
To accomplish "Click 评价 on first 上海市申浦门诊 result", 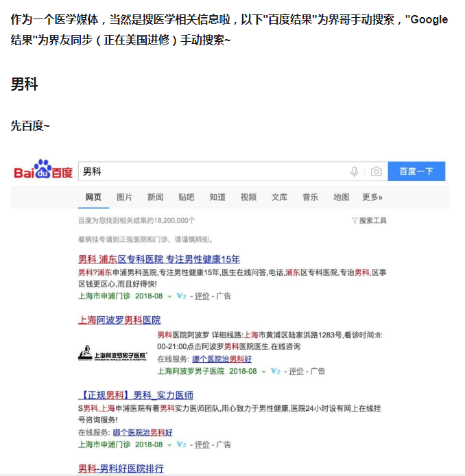I will point(202,296).
